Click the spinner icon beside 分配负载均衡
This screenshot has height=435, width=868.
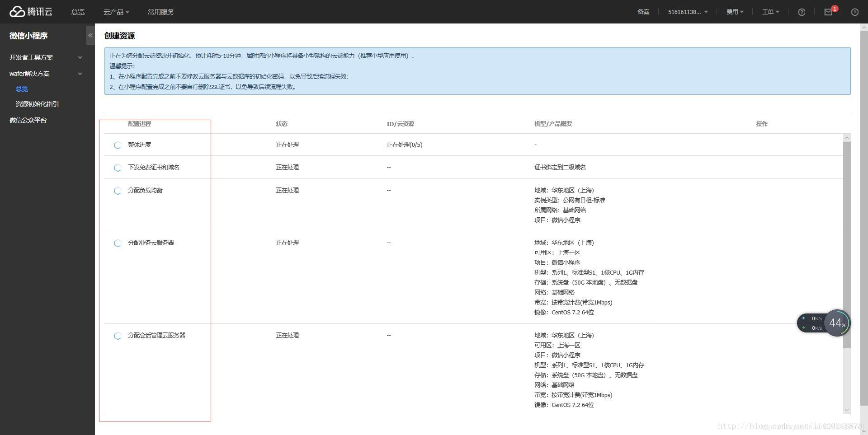(118, 191)
